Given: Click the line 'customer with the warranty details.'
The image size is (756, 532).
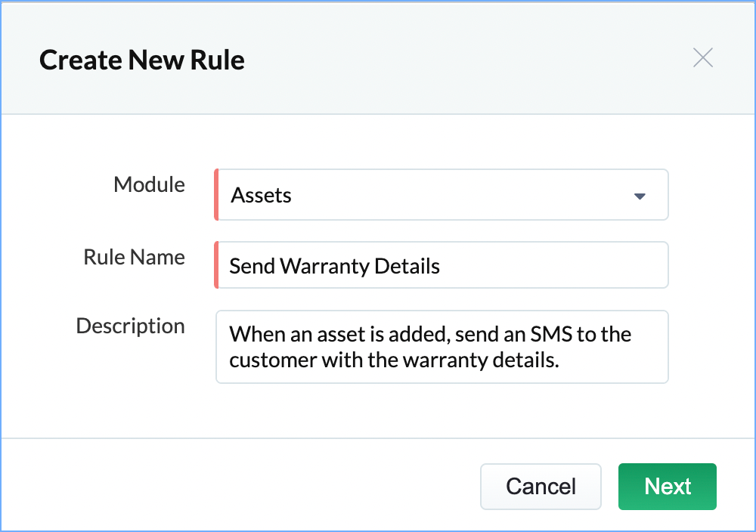Looking at the screenshot, I should coord(393,360).
